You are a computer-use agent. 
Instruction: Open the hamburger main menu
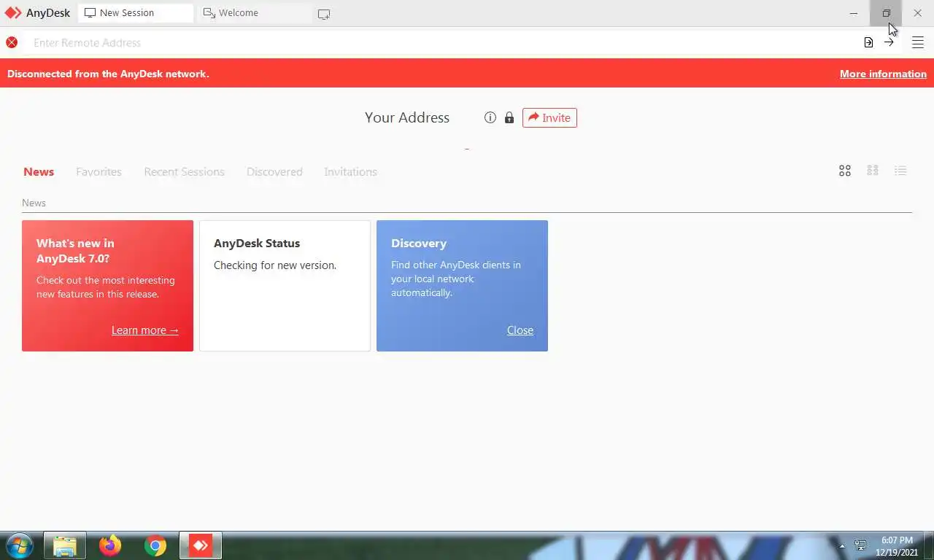(918, 42)
